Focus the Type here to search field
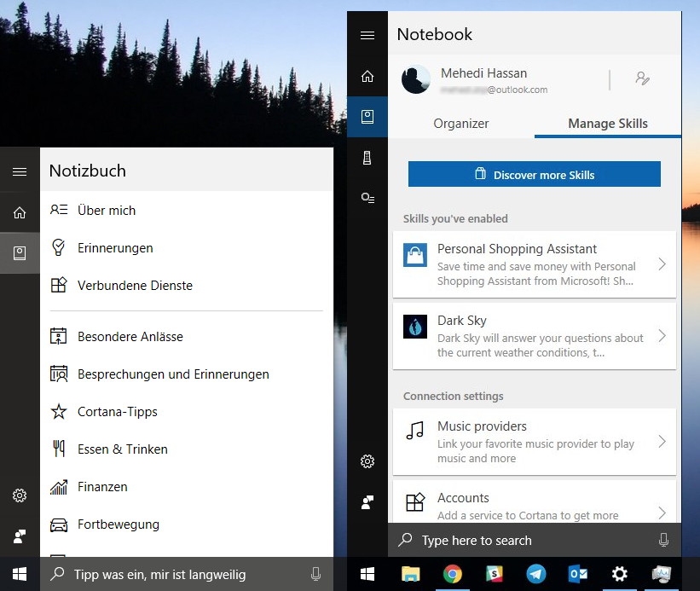The height and width of the screenshot is (591, 700). [535, 540]
